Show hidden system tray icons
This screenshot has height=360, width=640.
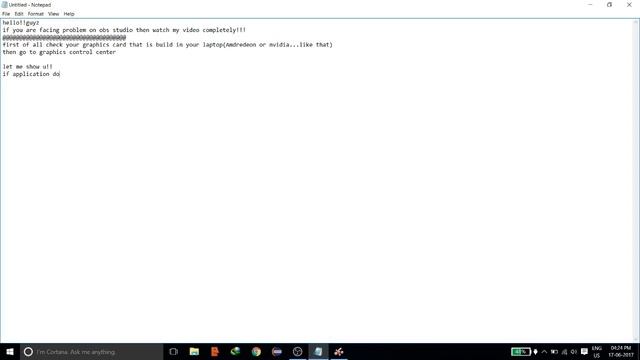click(x=544, y=352)
